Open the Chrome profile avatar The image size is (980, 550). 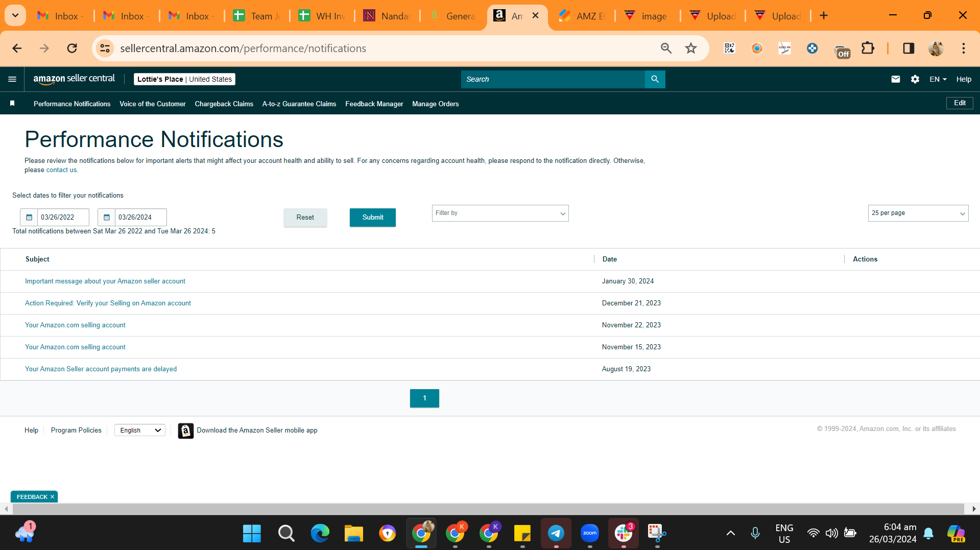pyautogui.click(x=936, y=49)
